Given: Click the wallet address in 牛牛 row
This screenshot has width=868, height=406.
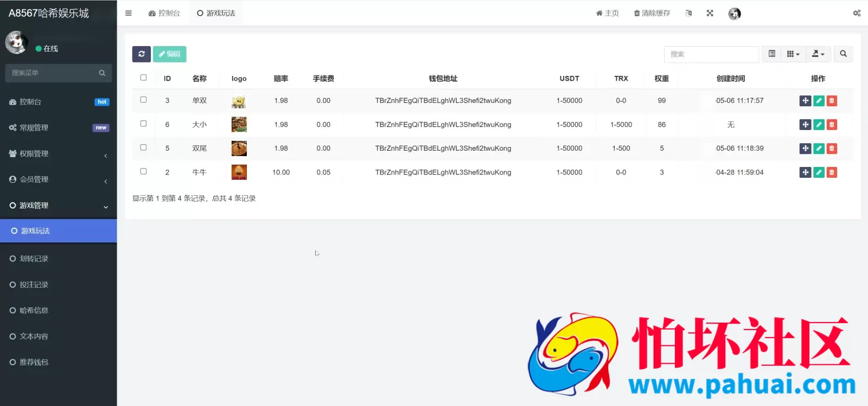Looking at the screenshot, I should (443, 172).
